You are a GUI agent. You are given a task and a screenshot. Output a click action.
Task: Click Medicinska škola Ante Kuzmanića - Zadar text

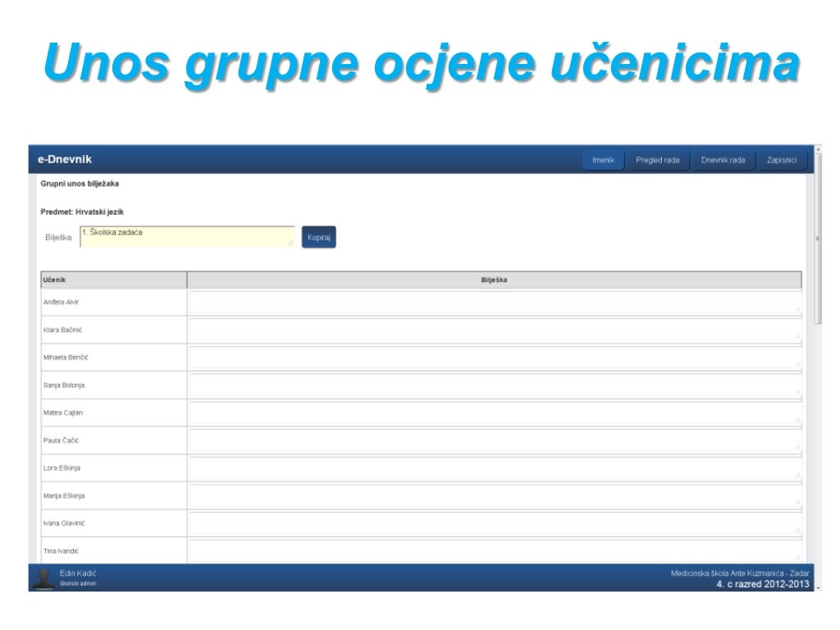[740, 573]
